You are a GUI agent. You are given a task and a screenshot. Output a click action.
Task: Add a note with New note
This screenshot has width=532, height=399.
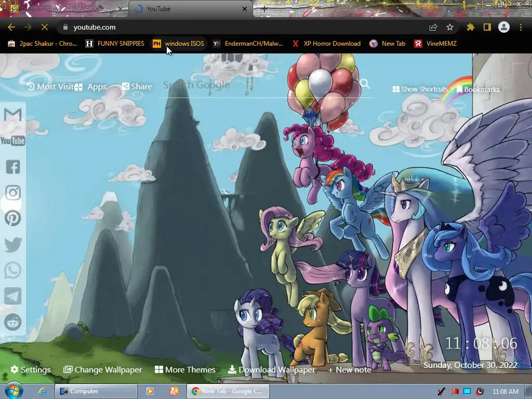[x=350, y=370]
